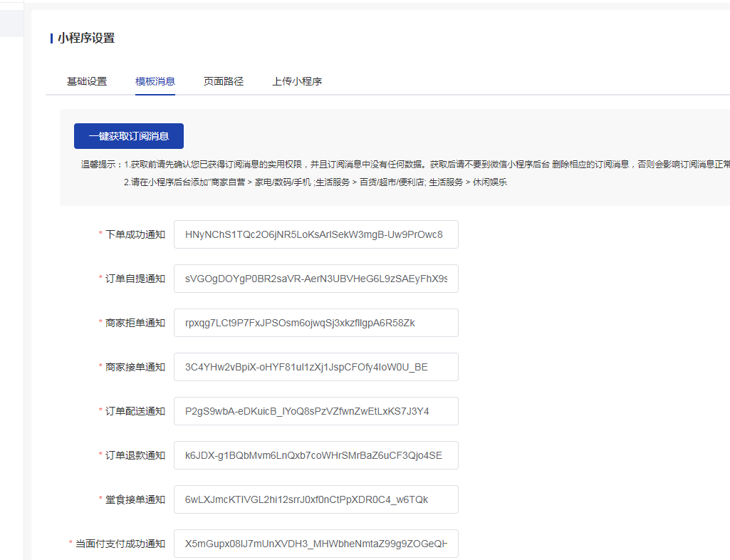730x560 pixels.
Task: Click the second hint about 商家自营 categories
Action: click(316, 182)
